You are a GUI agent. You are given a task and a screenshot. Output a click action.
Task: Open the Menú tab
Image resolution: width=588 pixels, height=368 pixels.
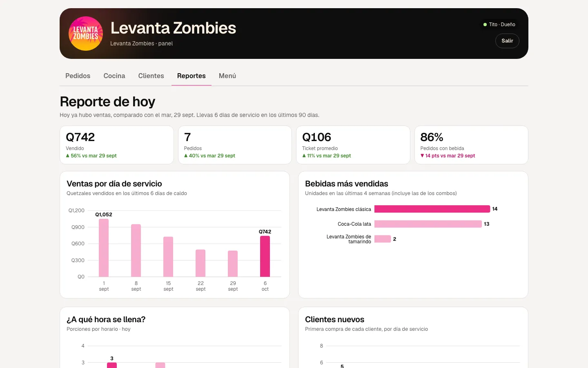(227, 76)
